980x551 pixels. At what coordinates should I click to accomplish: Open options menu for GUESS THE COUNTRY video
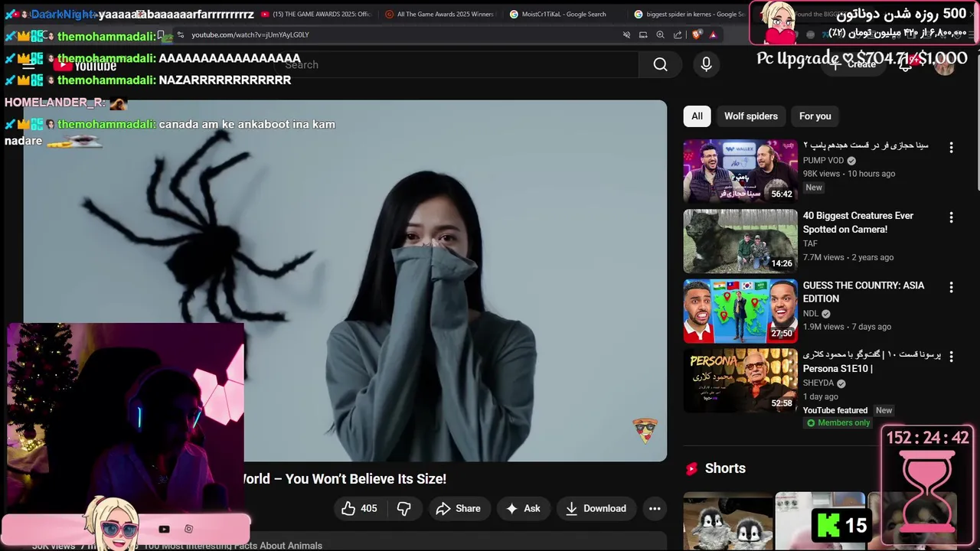tap(951, 288)
